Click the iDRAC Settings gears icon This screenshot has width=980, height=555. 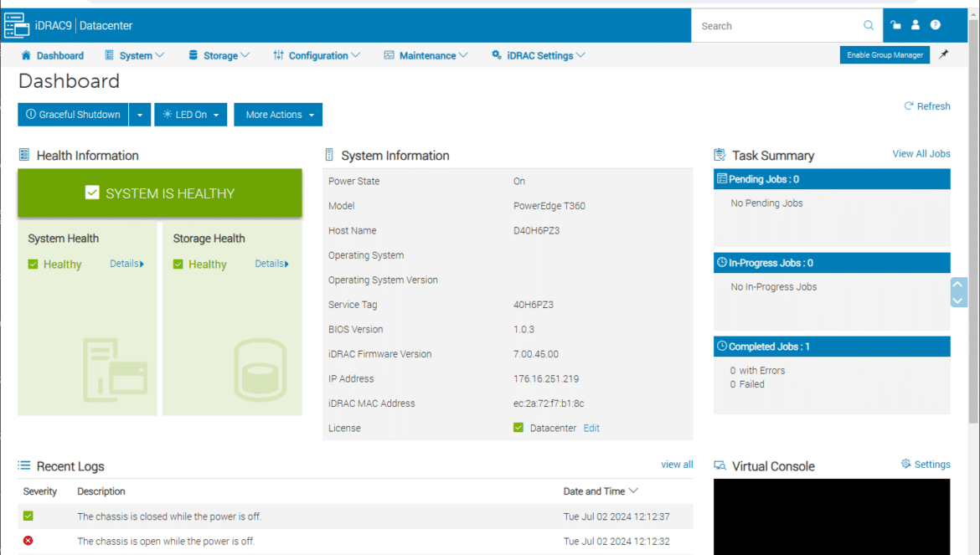[x=496, y=55]
